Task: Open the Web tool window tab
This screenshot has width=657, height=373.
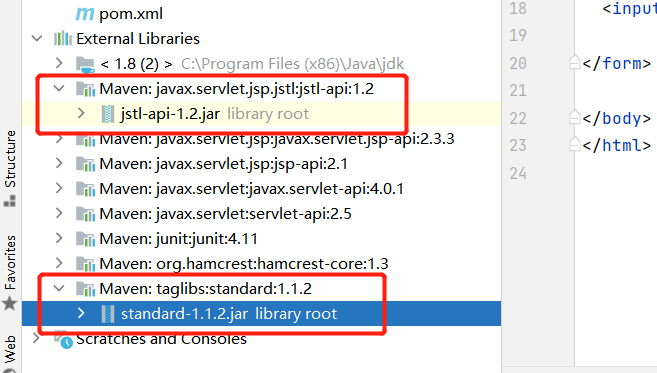Action: 10,350
